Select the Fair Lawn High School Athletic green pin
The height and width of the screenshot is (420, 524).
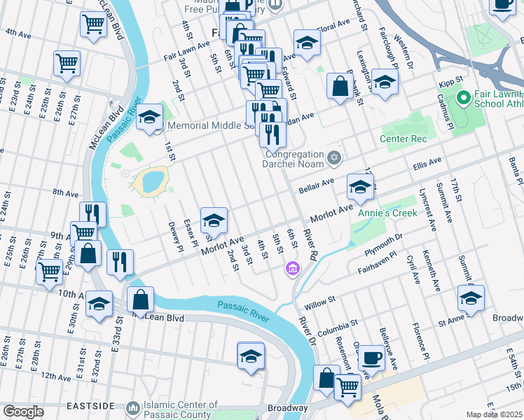tap(464, 98)
